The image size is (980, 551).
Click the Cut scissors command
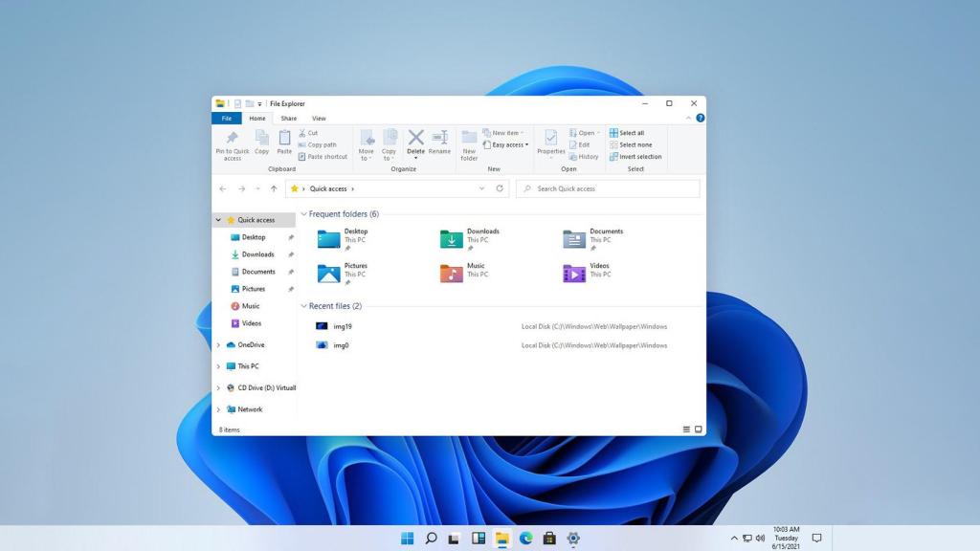[309, 133]
